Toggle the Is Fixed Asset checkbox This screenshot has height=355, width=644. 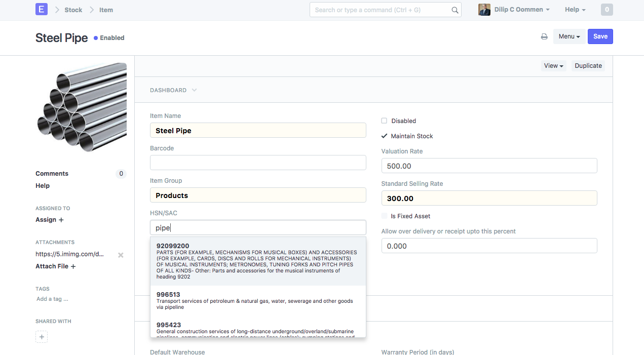tap(384, 216)
